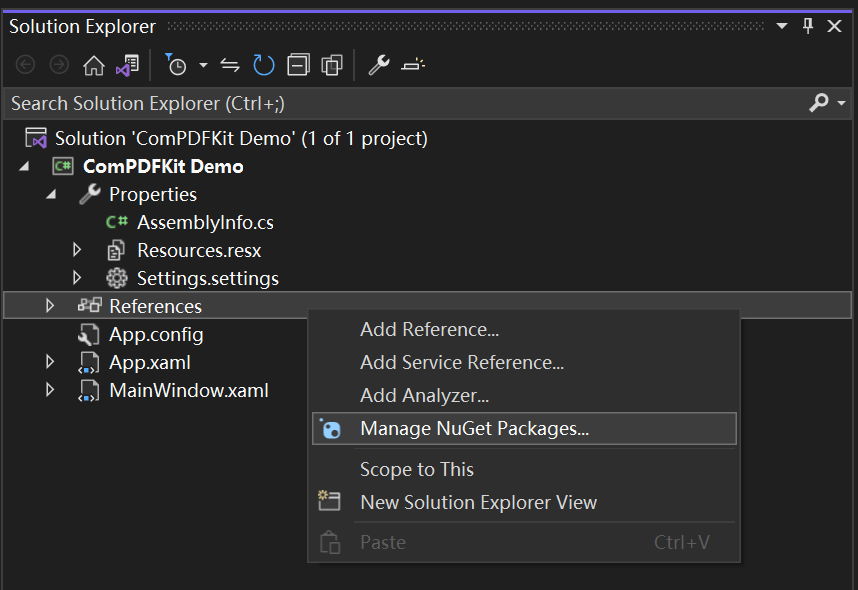Image resolution: width=858 pixels, height=590 pixels.
Task: Click the Home icon in the toolbar
Action: coord(94,65)
